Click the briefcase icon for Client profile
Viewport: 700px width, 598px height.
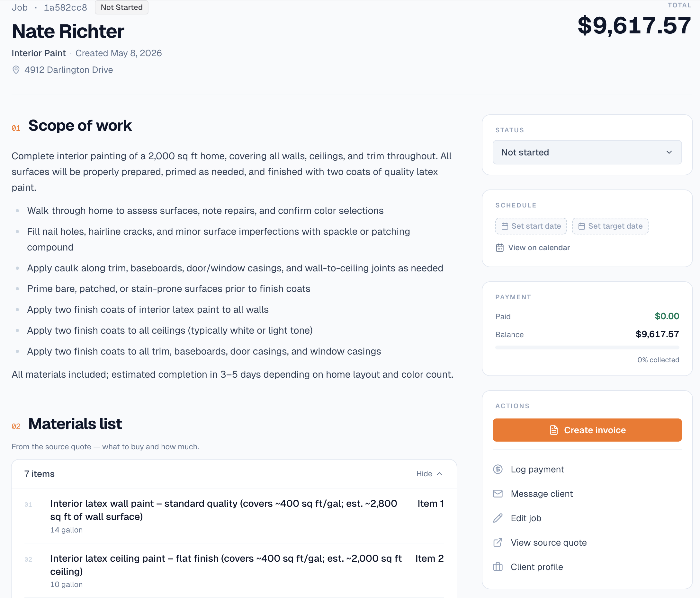coord(498,567)
